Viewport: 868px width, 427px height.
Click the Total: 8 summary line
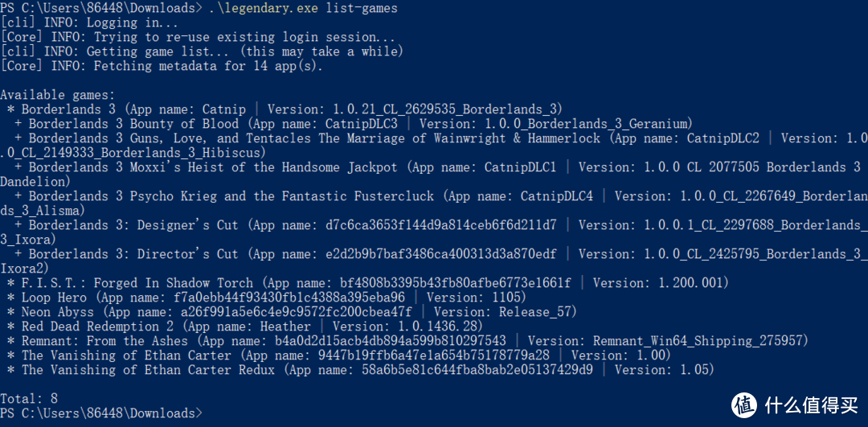[x=29, y=398]
